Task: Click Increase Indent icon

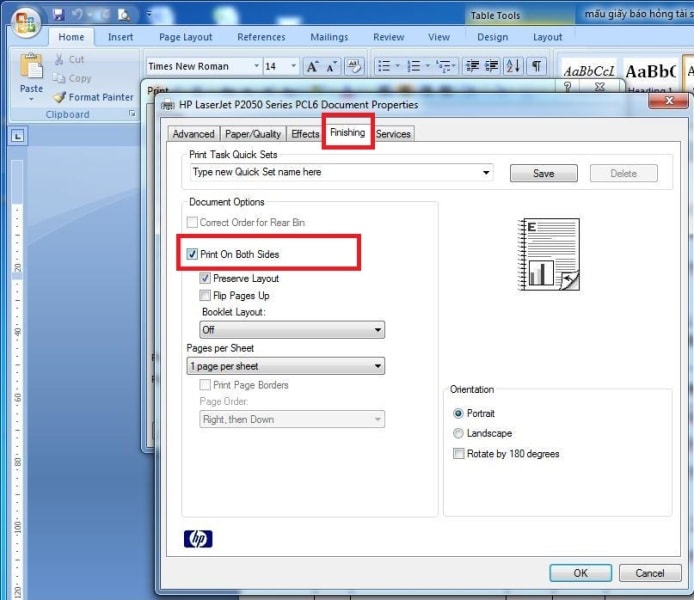Action: coord(492,66)
